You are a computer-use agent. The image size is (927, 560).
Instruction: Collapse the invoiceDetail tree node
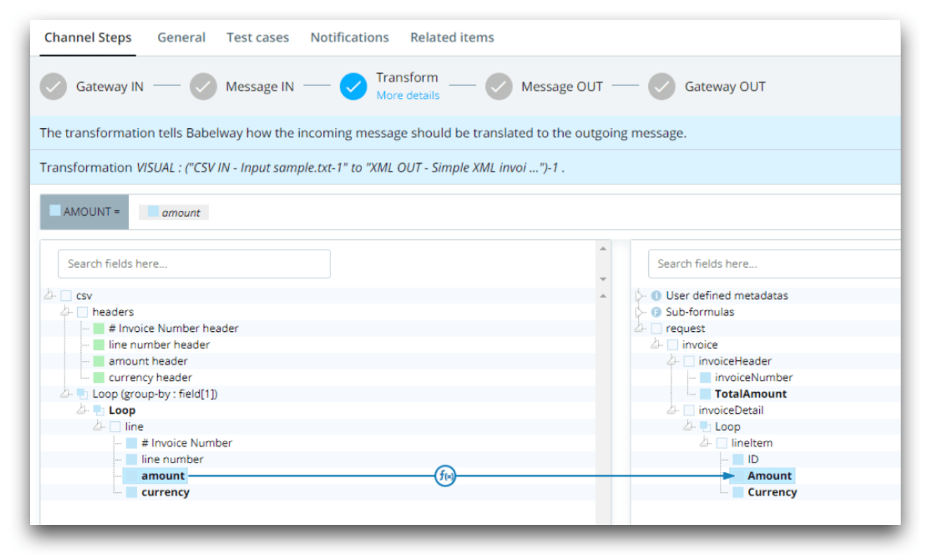click(x=672, y=410)
